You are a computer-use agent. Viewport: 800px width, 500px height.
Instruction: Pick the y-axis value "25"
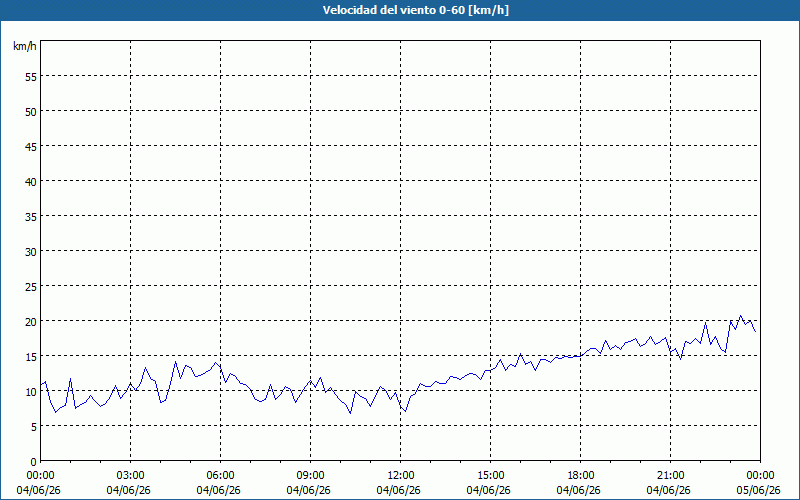pos(31,287)
